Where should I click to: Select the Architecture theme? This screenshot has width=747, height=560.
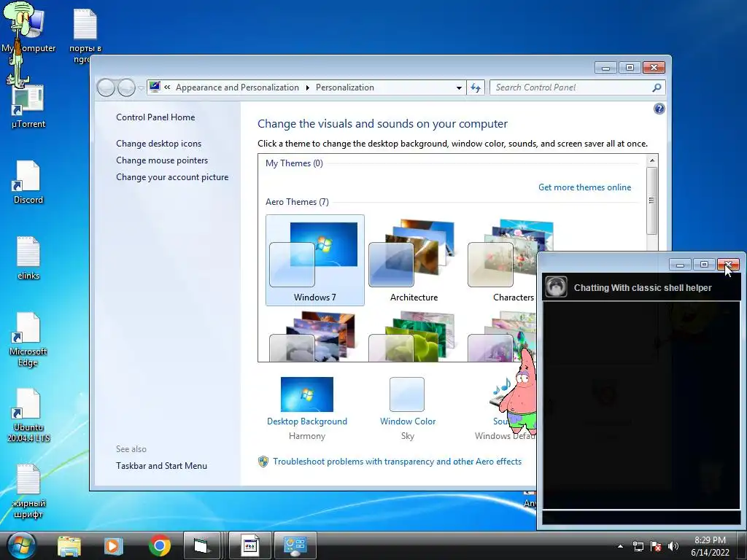(414, 260)
